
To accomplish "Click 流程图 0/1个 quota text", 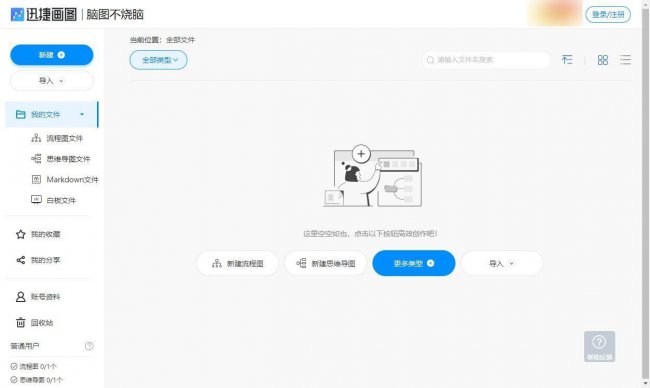I will 38,366.
